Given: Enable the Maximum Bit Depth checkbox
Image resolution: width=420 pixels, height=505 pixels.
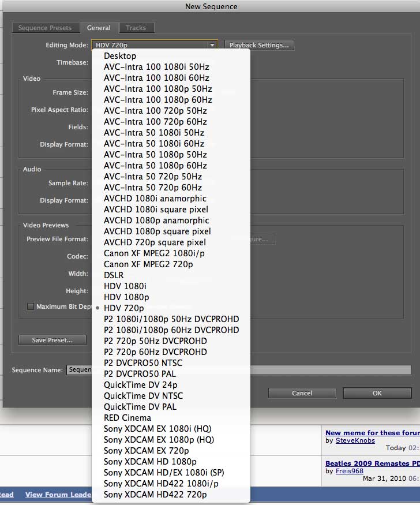Looking at the screenshot, I should pos(31,306).
